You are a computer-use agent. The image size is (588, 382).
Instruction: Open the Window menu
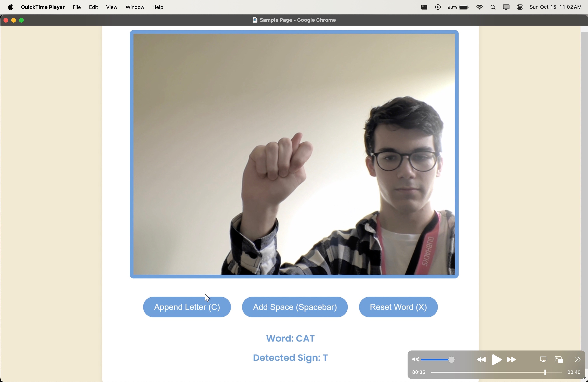coord(135,7)
